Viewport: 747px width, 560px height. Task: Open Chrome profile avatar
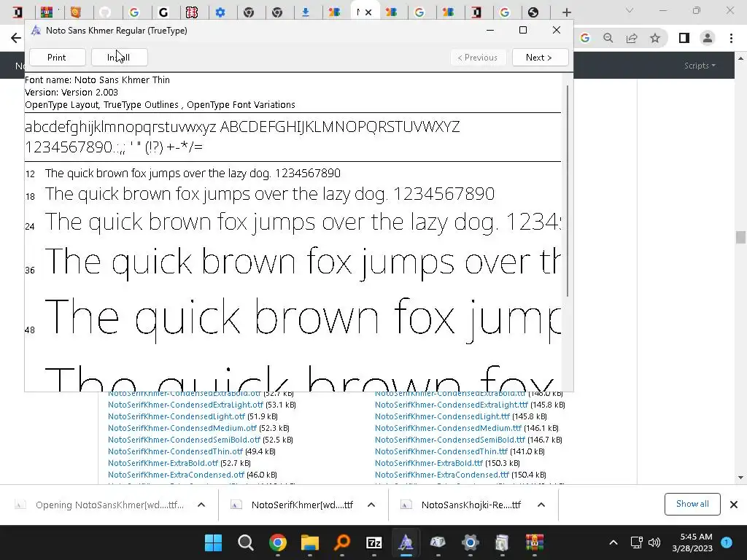click(x=708, y=38)
